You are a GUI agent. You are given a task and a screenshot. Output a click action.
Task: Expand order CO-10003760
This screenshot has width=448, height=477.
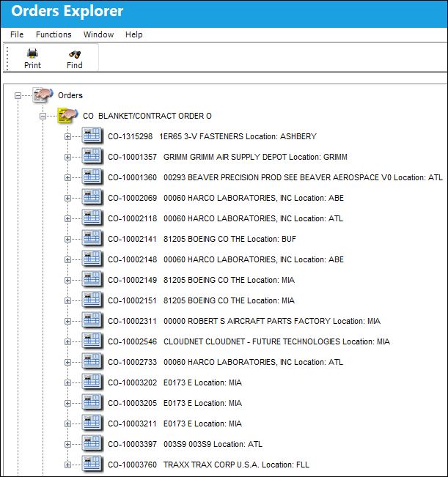[67, 465]
